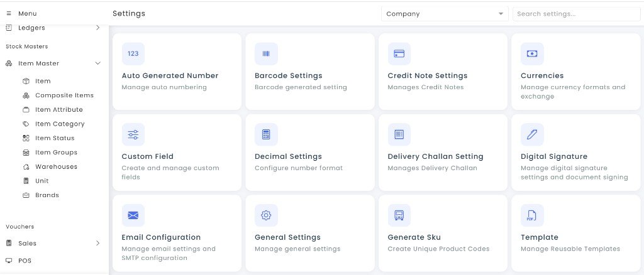
Task: Open Credit Note Settings title
Action: [428, 75]
